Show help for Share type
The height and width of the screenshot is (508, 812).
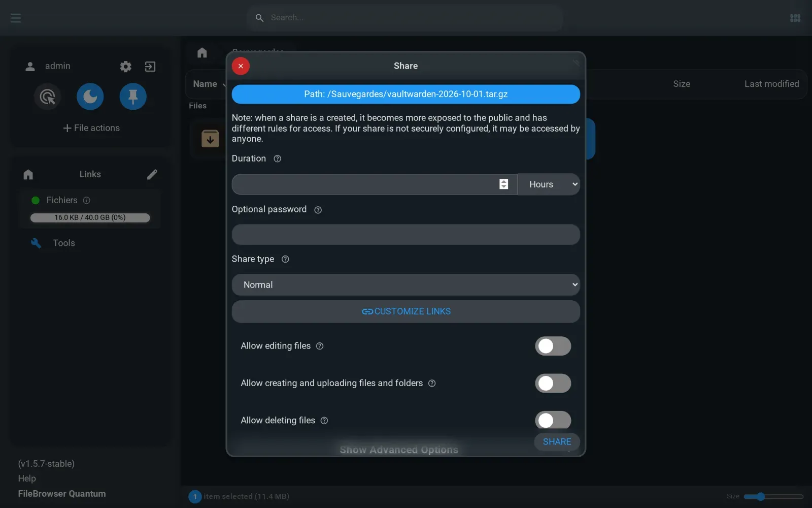pos(285,259)
